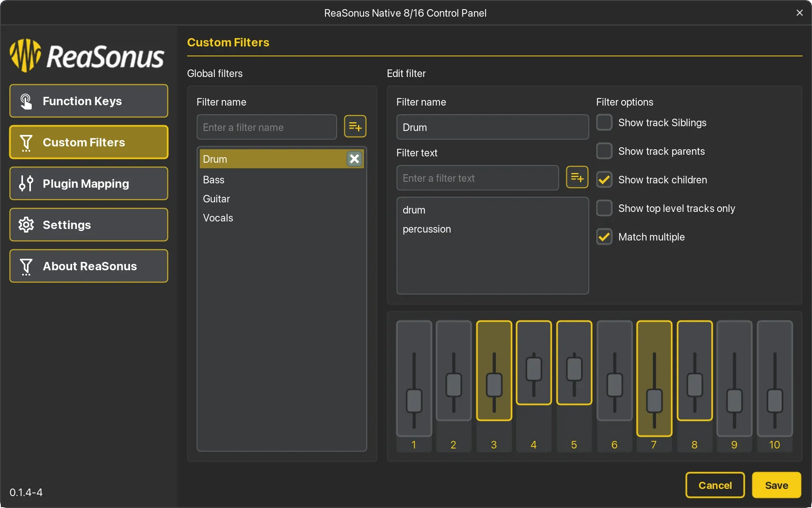Remove the Drum filter with X icon
The width and height of the screenshot is (812, 508).
click(x=354, y=159)
